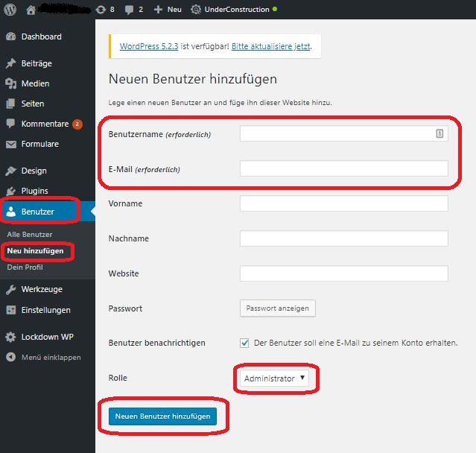Open the Beiträge menu
Viewport: 476px width, 453px height.
click(x=37, y=63)
